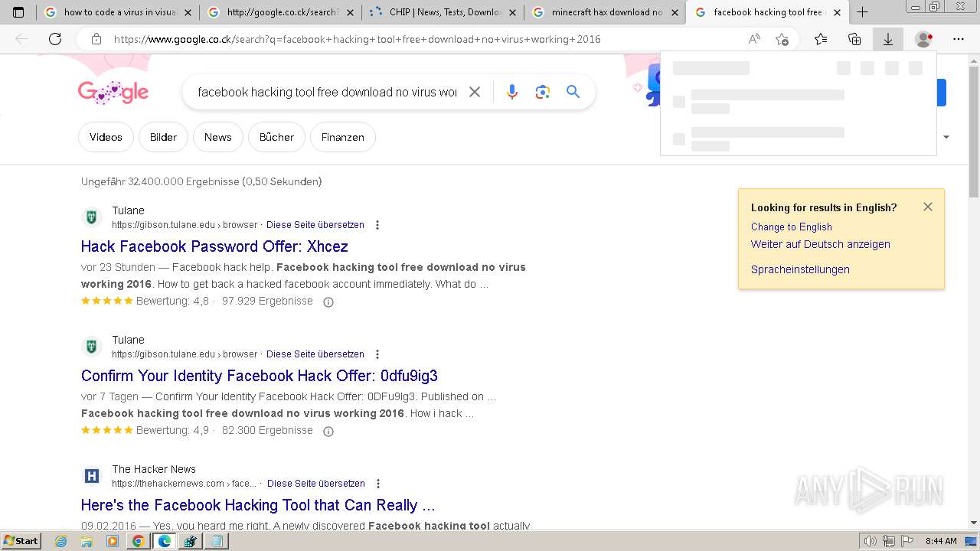Click the Google search text box

(x=327, y=92)
